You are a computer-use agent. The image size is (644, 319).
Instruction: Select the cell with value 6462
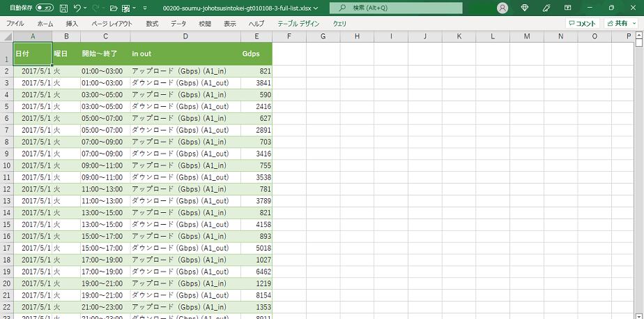[x=256, y=272]
